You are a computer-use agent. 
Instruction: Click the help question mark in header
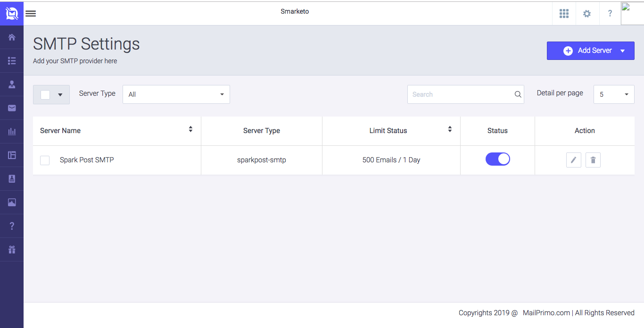(610, 14)
